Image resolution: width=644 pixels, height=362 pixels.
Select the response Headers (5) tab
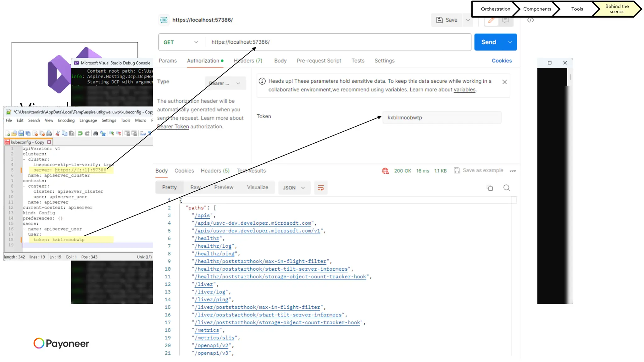pos(215,171)
